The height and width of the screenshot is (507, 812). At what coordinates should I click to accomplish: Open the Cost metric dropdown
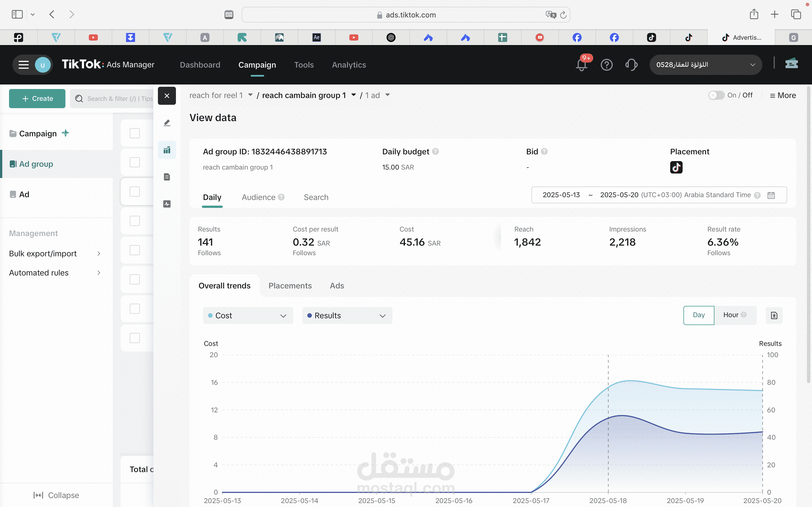[x=248, y=315]
